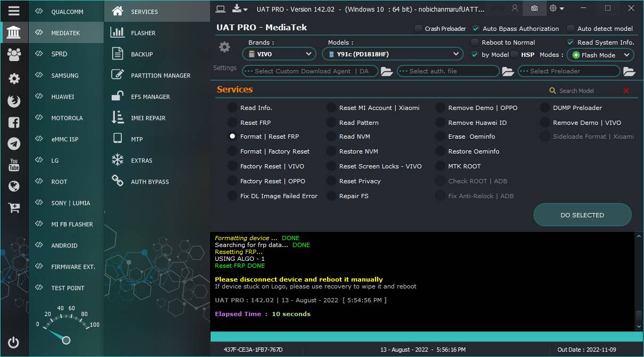Click the DO SELECTED button

pyautogui.click(x=582, y=215)
